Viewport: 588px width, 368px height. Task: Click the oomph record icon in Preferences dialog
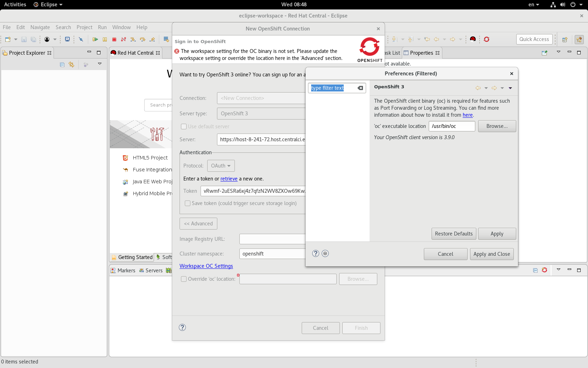[x=325, y=253]
